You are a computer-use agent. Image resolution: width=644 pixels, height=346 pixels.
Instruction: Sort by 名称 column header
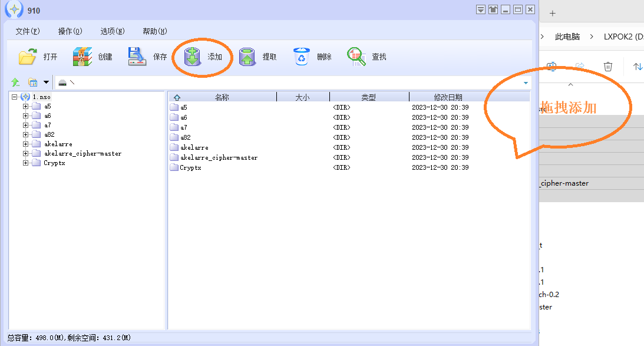[x=222, y=97]
